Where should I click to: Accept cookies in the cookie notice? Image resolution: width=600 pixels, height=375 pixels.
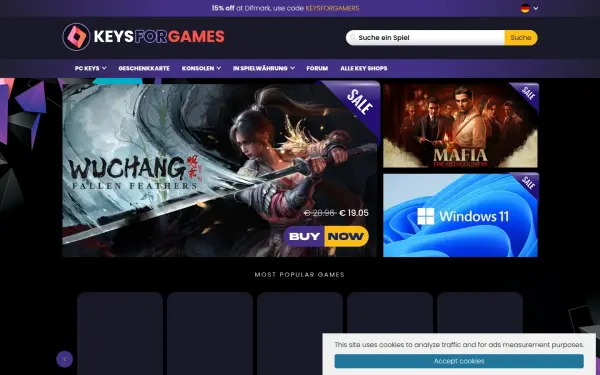pyautogui.click(x=459, y=361)
